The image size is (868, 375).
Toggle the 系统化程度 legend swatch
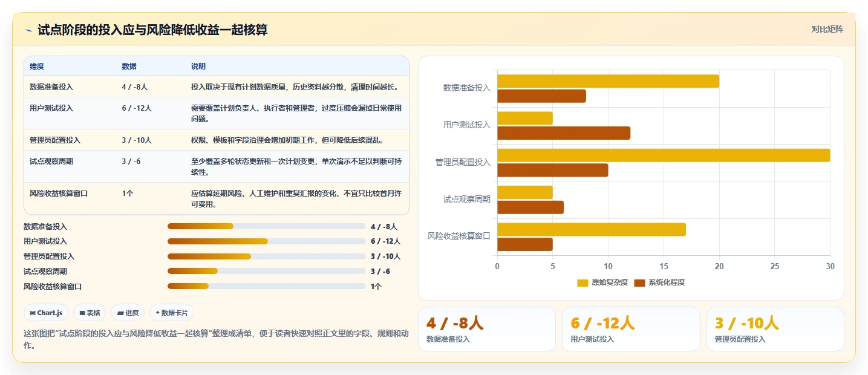click(x=639, y=282)
